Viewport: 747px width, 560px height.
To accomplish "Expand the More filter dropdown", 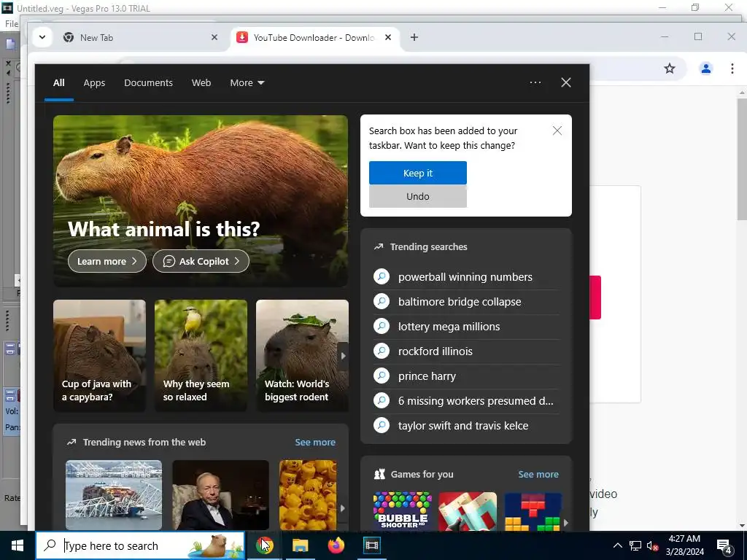I will click(x=247, y=83).
